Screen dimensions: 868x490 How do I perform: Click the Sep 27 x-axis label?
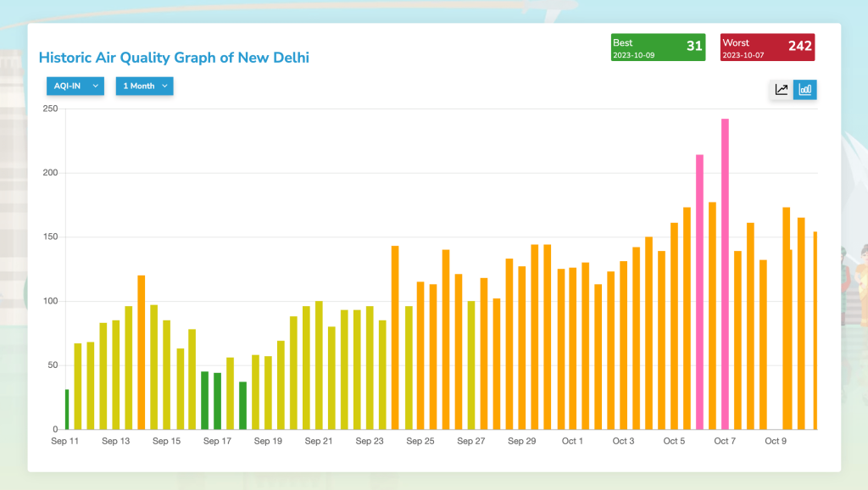tap(471, 442)
